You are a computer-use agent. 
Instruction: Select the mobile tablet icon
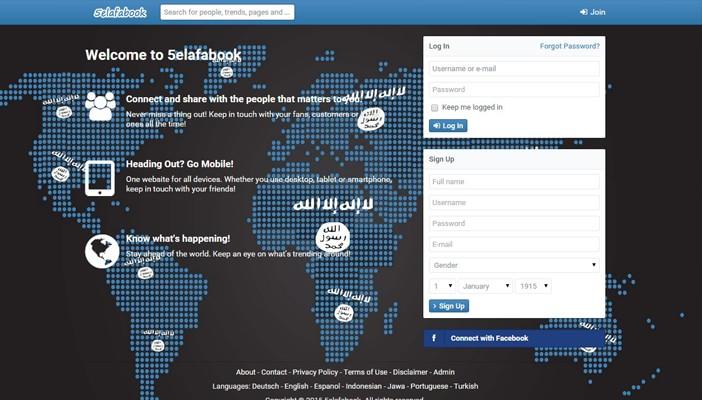click(x=100, y=178)
